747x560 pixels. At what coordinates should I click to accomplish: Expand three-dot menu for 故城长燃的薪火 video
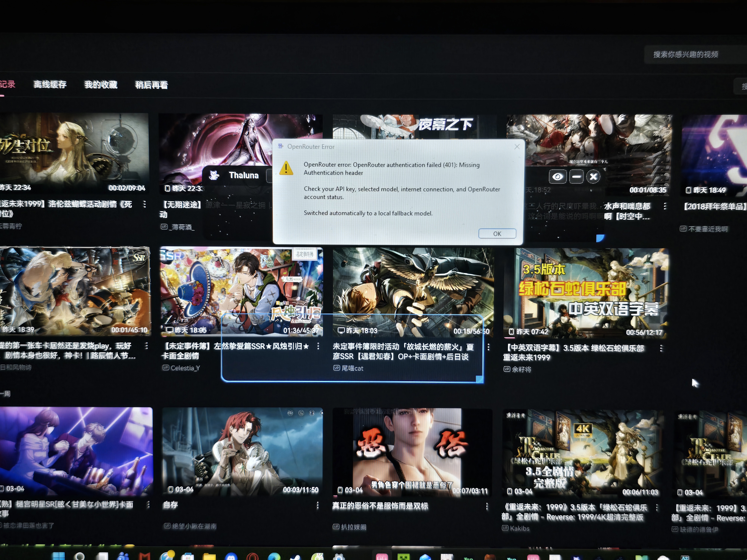coord(488,347)
